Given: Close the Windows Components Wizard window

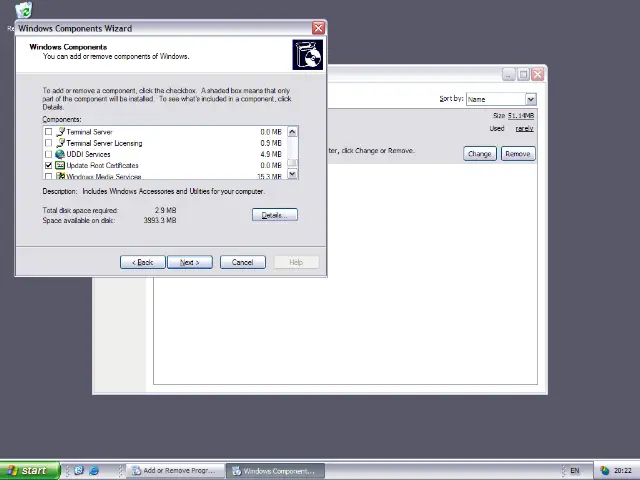Looking at the screenshot, I should (x=318, y=28).
